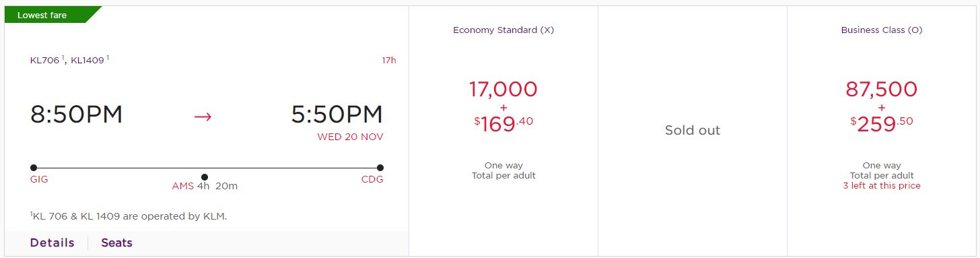This screenshot has width=980, height=258.
Task: Click the Economy Standard (X) column header
Action: click(503, 30)
